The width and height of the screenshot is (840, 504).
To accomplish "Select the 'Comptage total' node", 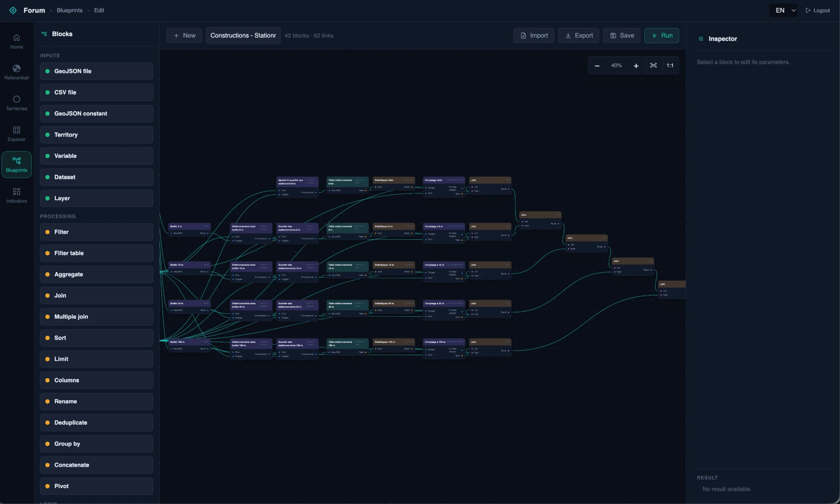I will (x=444, y=187).
